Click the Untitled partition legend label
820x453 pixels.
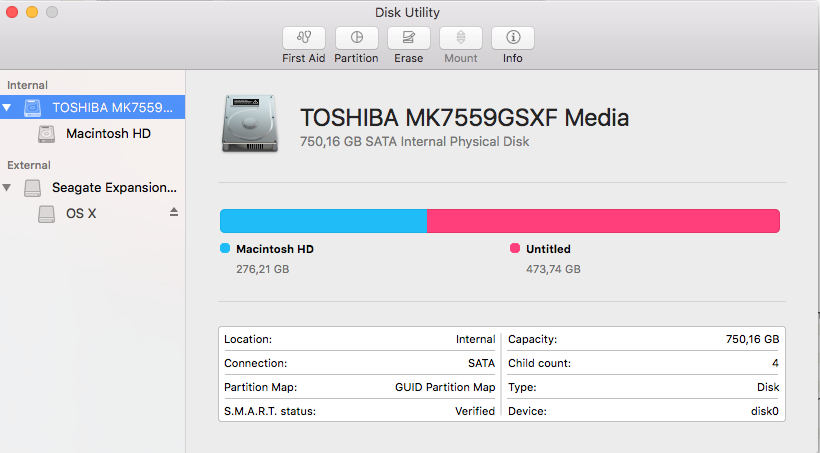pos(548,249)
